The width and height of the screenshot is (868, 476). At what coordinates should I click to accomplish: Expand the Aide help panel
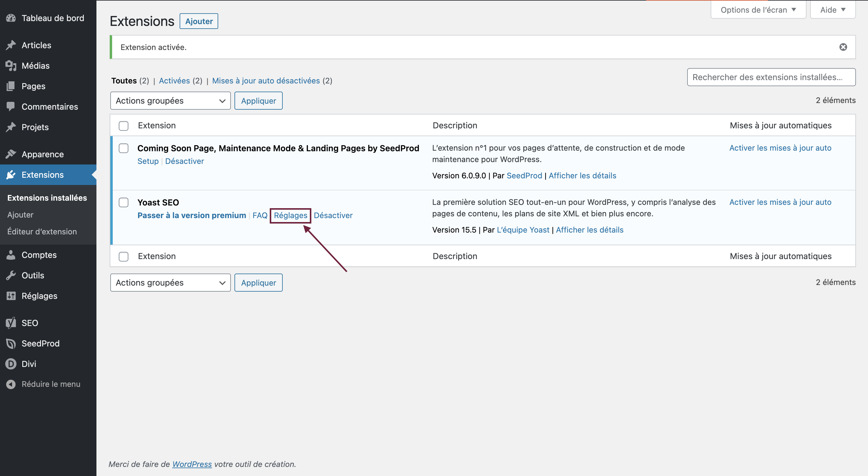click(x=833, y=10)
